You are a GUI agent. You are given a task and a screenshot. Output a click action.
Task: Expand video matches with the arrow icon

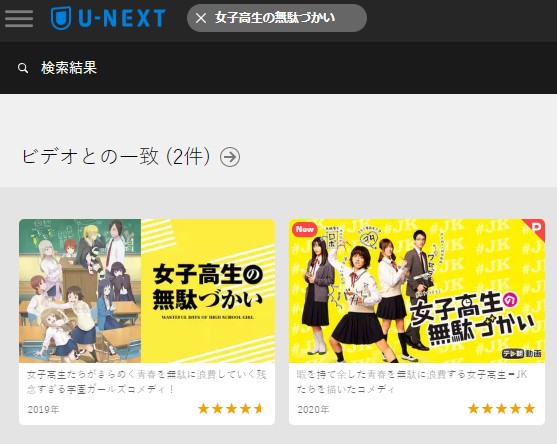pyautogui.click(x=230, y=157)
